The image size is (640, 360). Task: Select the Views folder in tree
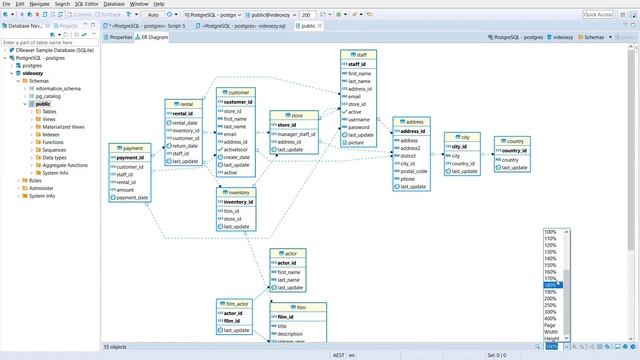tap(49, 119)
